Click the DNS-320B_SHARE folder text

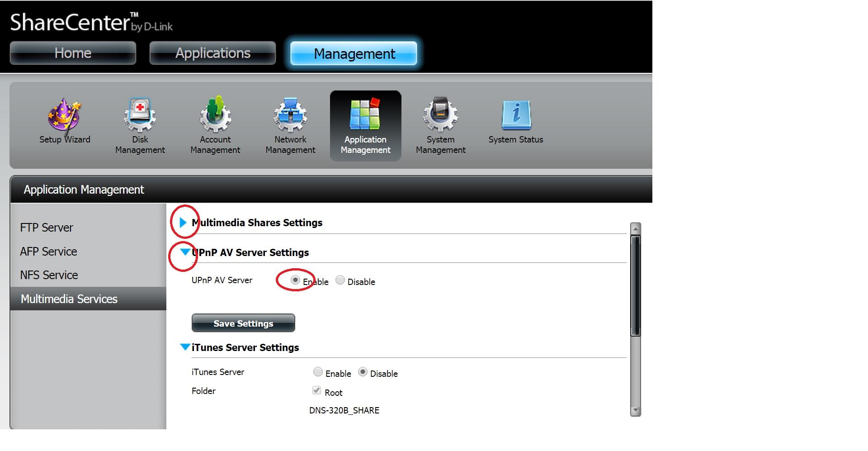click(x=344, y=410)
